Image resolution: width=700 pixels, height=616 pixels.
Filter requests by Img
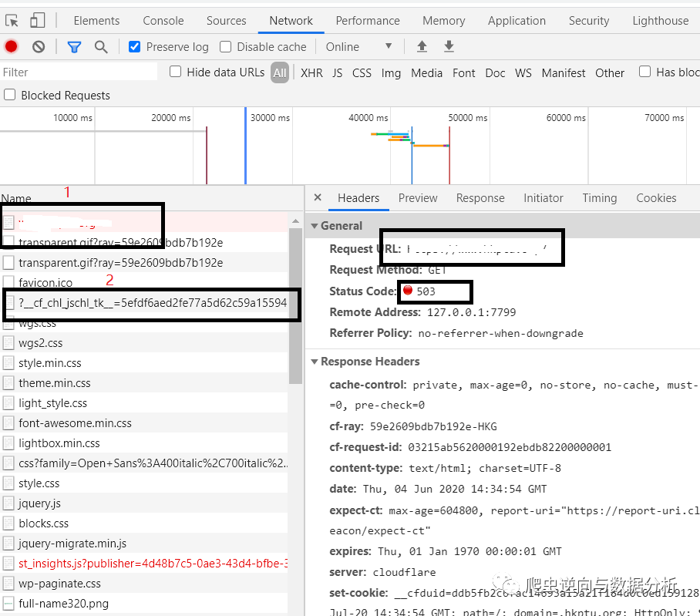(x=391, y=72)
